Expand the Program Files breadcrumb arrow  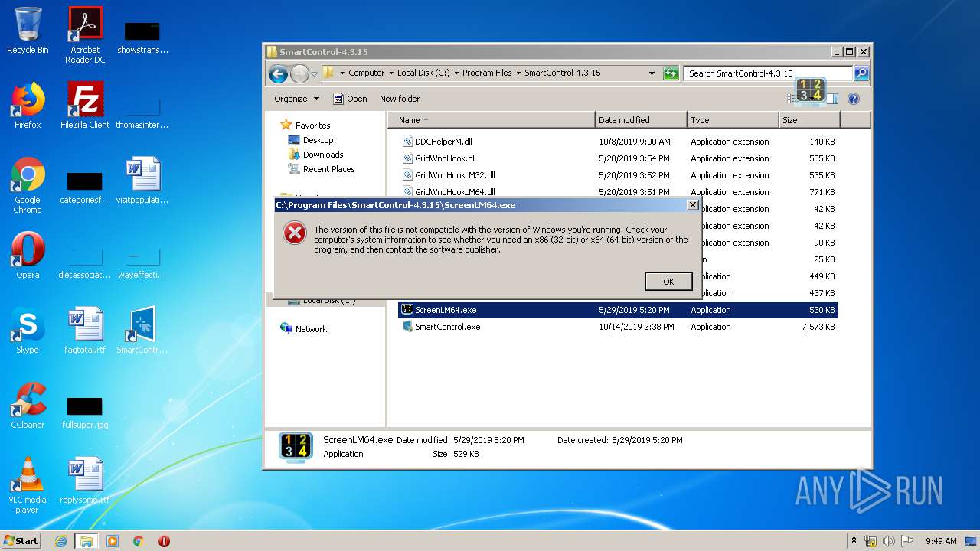pos(518,73)
